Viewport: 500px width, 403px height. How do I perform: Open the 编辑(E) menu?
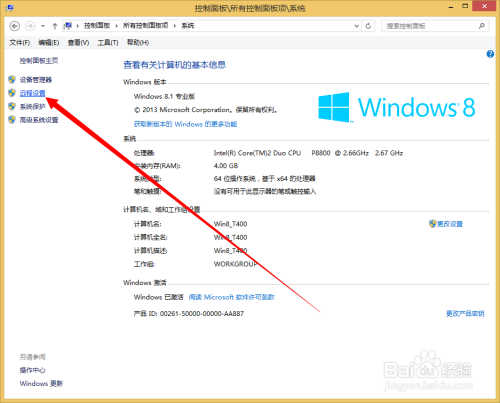(49, 43)
